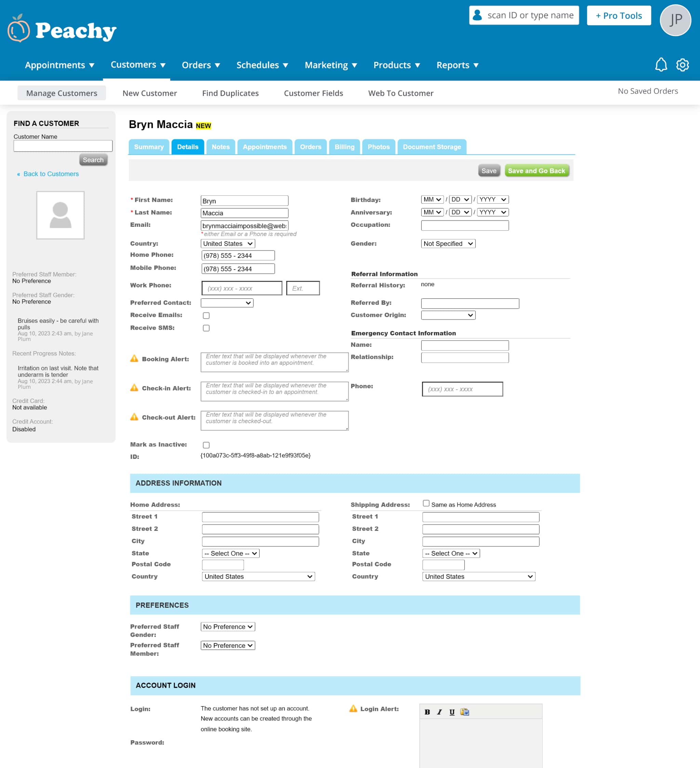Expand the Preferred Contact dropdown

click(x=227, y=303)
